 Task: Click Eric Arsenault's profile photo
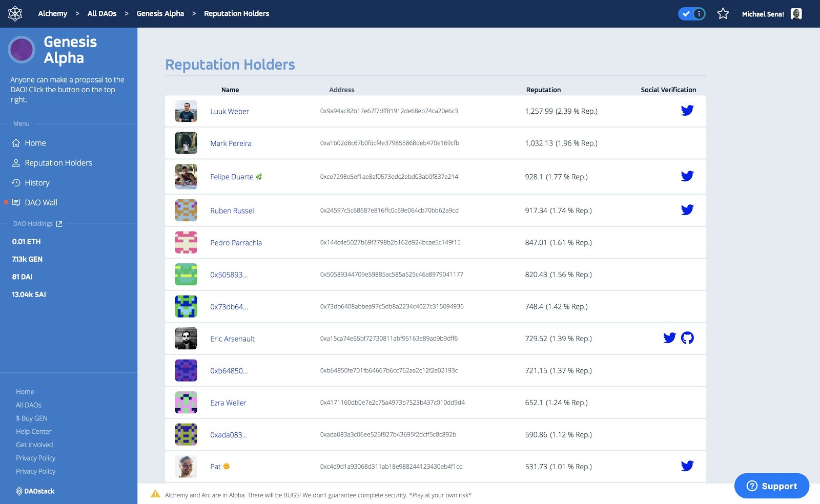tap(186, 339)
